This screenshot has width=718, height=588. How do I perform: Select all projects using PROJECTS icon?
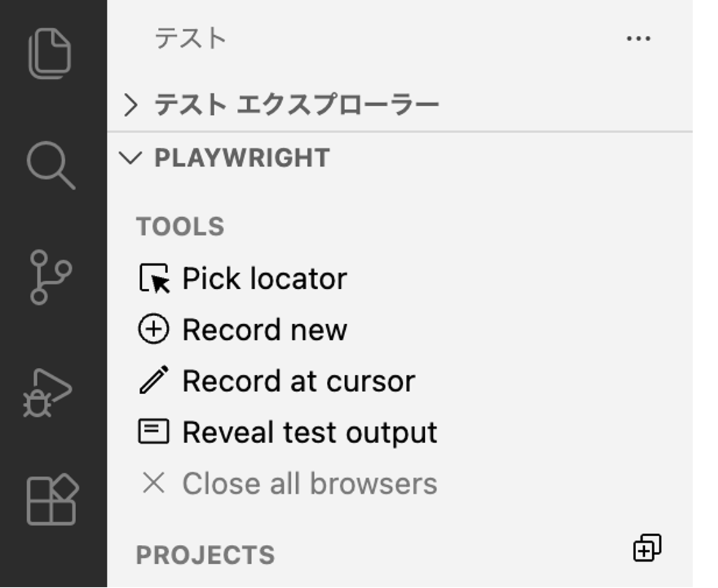[647, 547]
